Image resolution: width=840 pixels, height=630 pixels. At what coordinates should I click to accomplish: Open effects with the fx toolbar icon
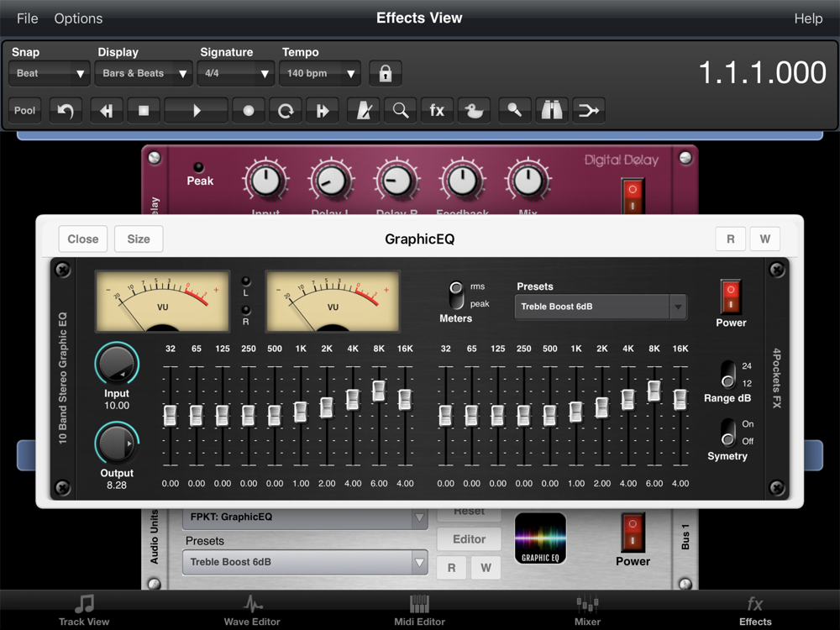437,111
